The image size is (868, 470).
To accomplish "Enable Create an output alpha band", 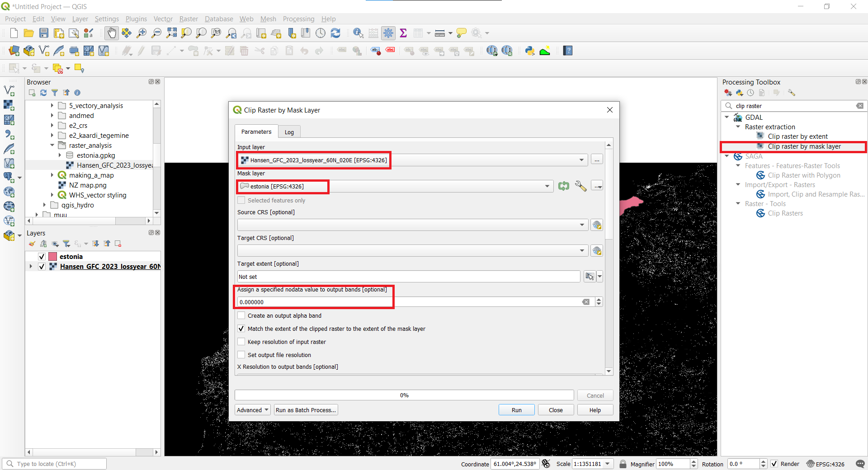I will [x=242, y=315].
